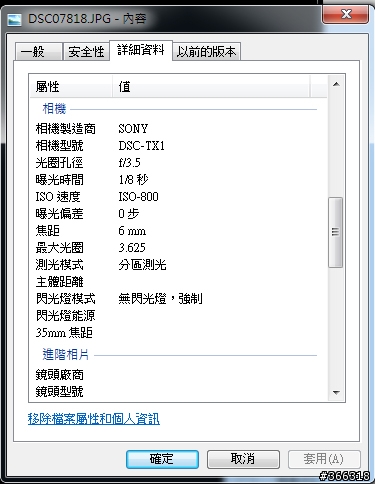Select the 鏡頭型號 row
Screen dimensions: 375x484
click(173, 392)
